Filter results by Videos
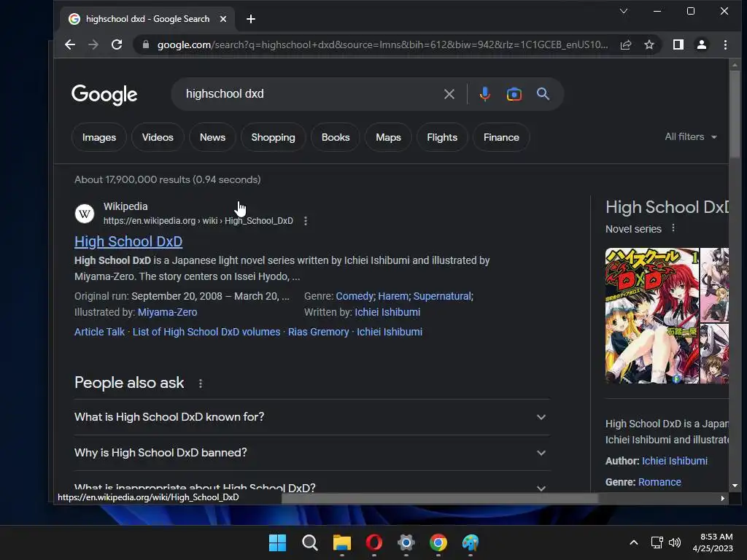The height and width of the screenshot is (560, 747). (158, 138)
